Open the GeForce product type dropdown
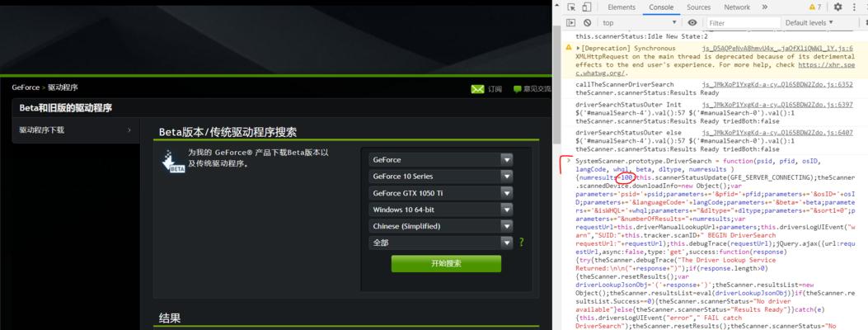This screenshot has height=330, width=868. (441, 159)
